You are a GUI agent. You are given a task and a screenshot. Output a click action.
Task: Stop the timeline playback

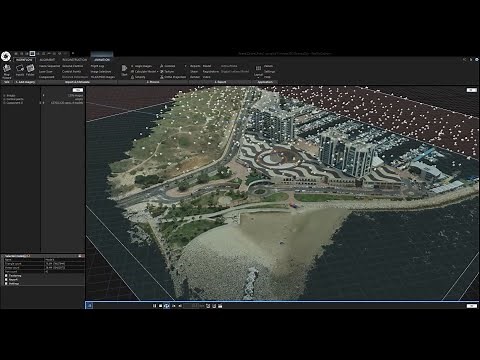pyautogui.click(x=160, y=306)
